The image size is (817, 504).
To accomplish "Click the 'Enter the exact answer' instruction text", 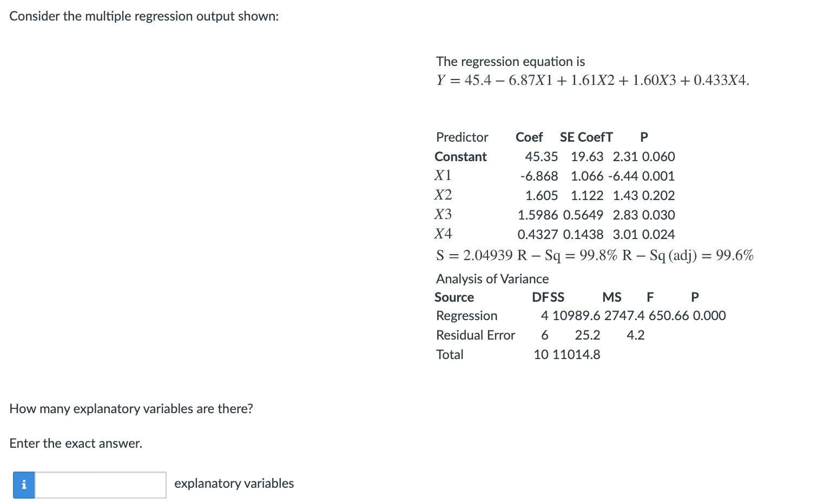I will [x=76, y=443].
